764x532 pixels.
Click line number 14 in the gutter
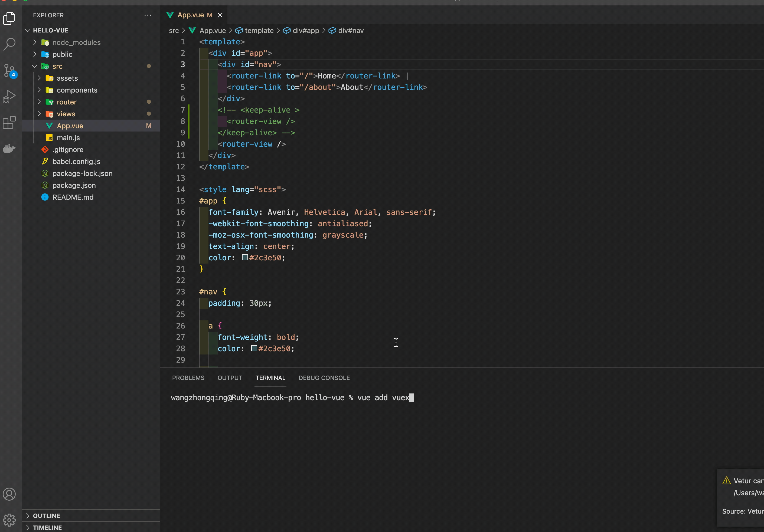click(x=180, y=189)
